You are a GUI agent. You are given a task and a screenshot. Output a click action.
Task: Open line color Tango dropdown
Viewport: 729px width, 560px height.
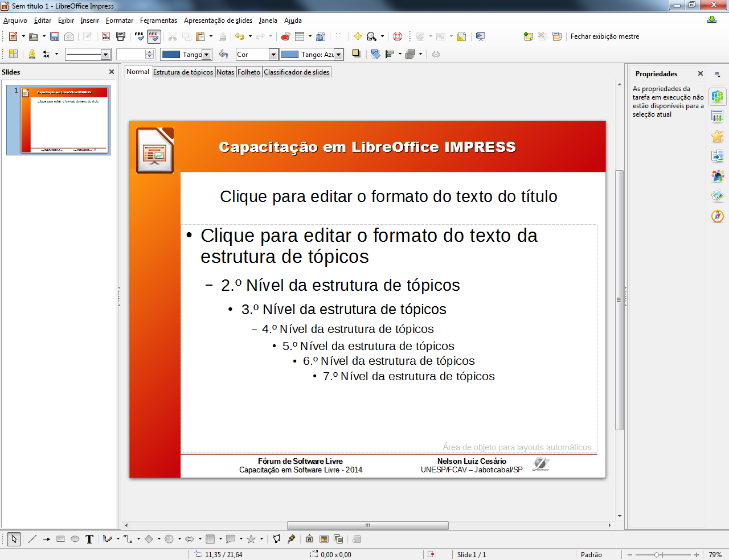(x=207, y=54)
